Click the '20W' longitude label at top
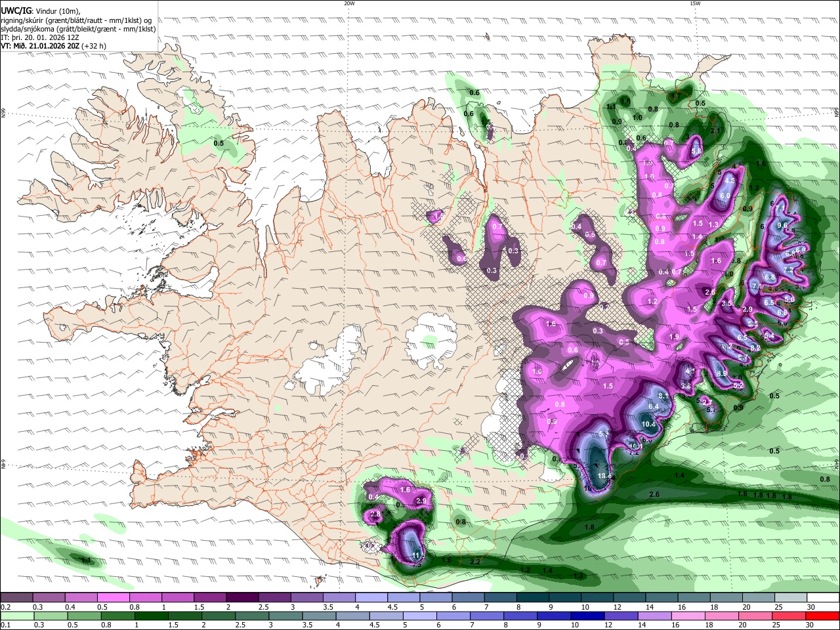 point(349,3)
